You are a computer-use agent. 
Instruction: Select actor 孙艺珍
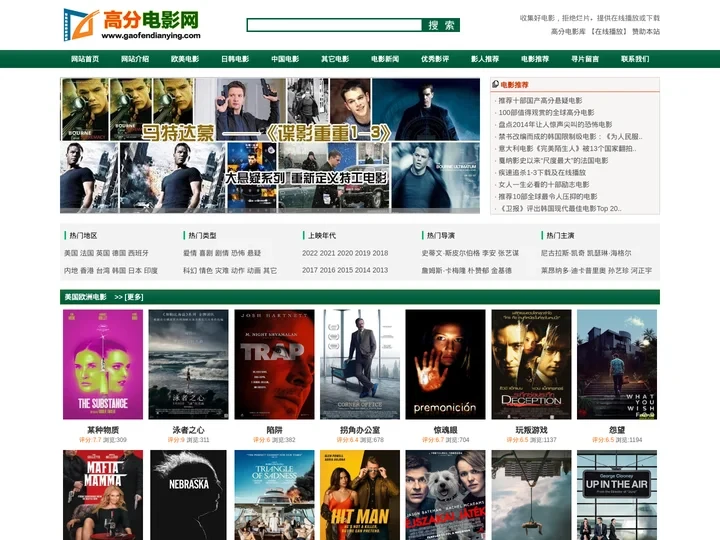pyautogui.click(x=619, y=270)
